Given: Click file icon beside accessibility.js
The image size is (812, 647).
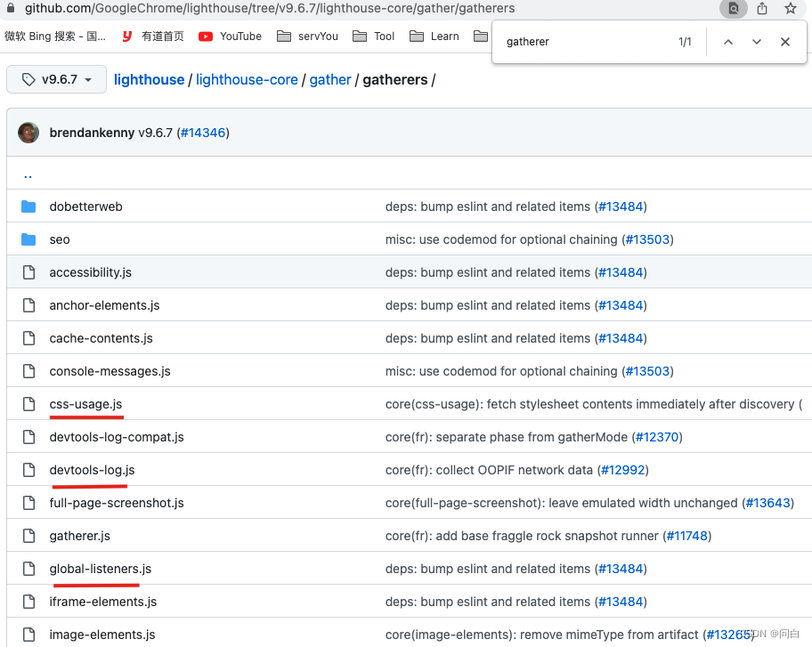Looking at the screenshot, I should pyautogui.click(x=29, y=272).
